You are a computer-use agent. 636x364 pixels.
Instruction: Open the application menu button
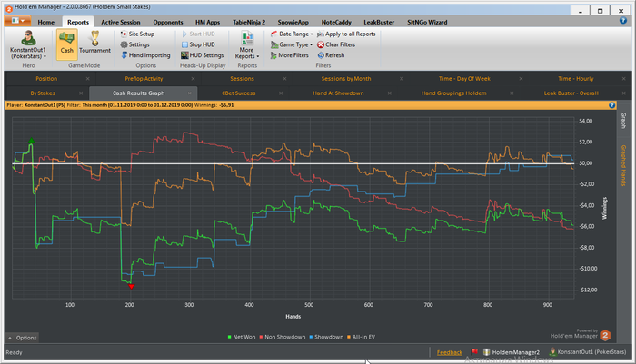(x=18, y=21)
